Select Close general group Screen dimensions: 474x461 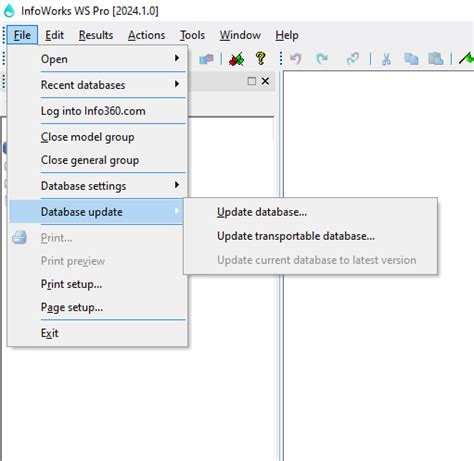pos(97,160)
